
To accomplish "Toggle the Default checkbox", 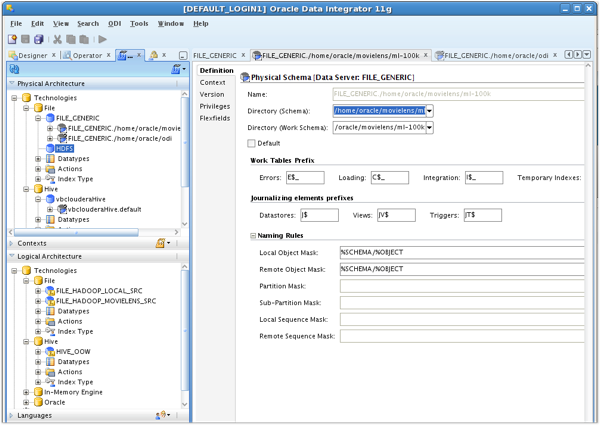I will point(251,143).
